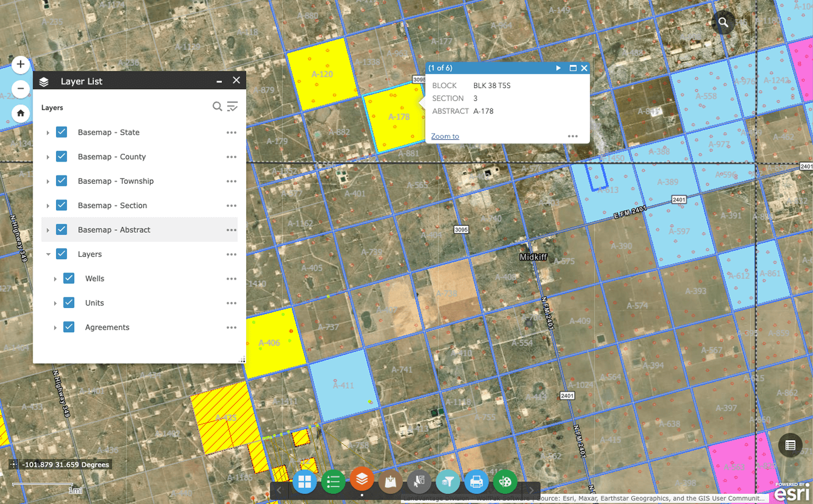The height and width of the screenshot is (504, 813).
Task: Click the orange Layer List widget icon
Action: [362, 480]
